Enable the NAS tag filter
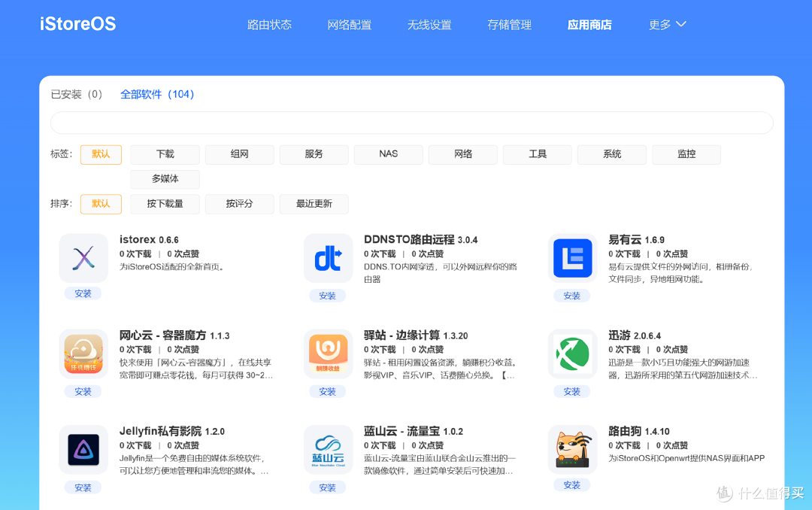Screen dimensions: 812x510 coord(388,154)
